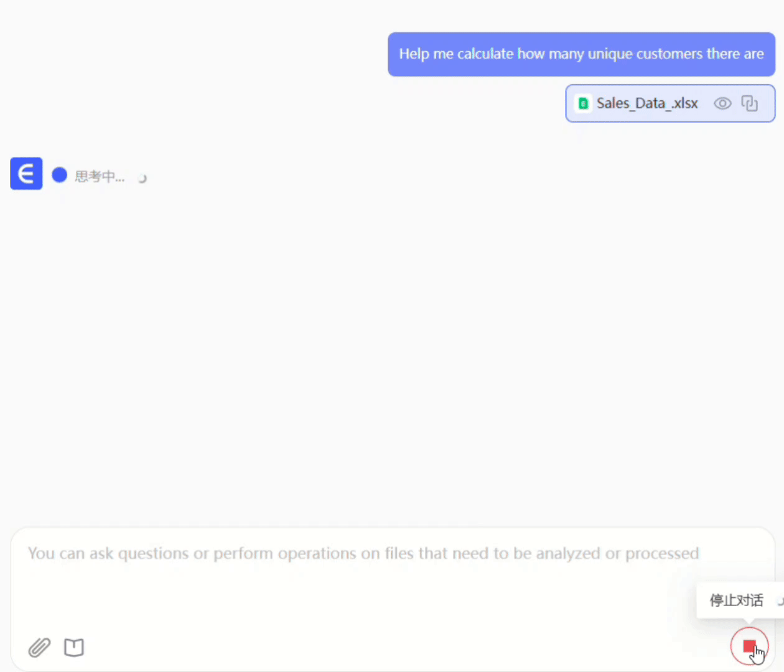Click the paperclip attach file icon

pyautogui.click(x=39, y=648)
